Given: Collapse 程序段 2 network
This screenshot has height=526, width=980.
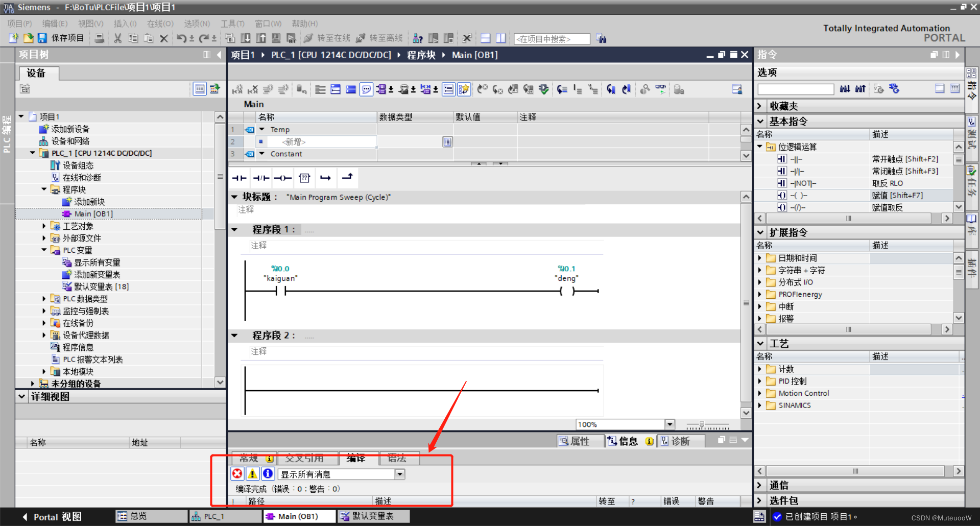Looking at the screenshot, I should (234, 336).
